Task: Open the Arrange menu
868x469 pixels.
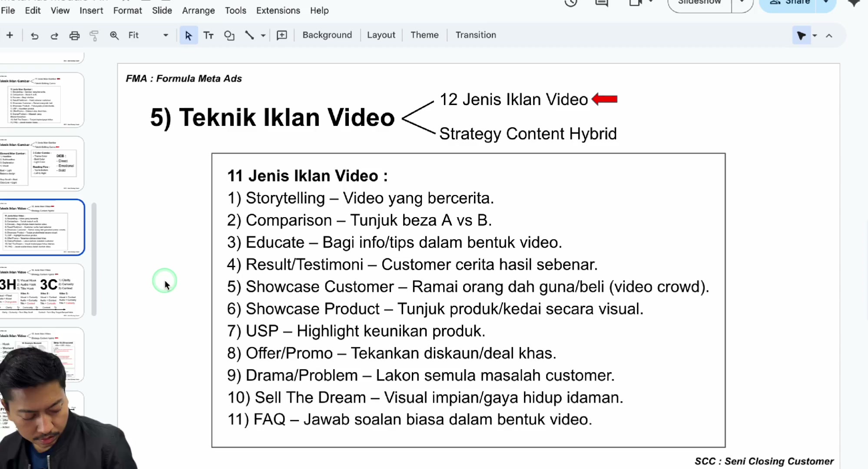Action: click(199, 10)
